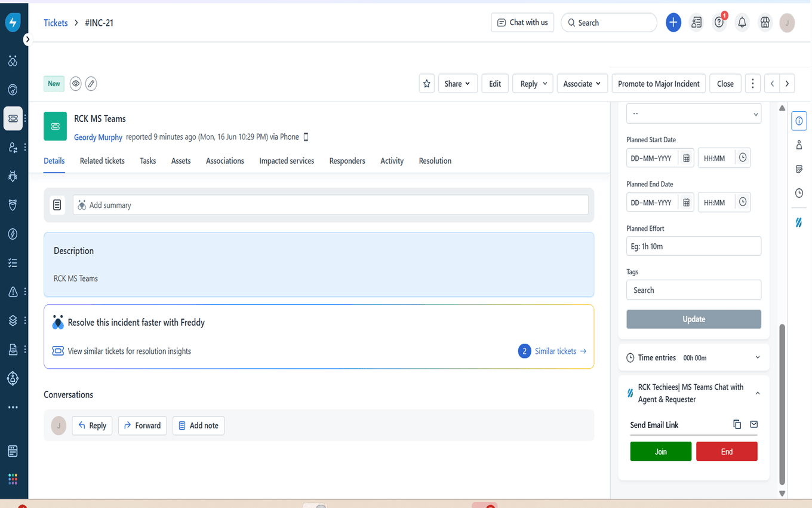Switch to the Assets tab

181,161
